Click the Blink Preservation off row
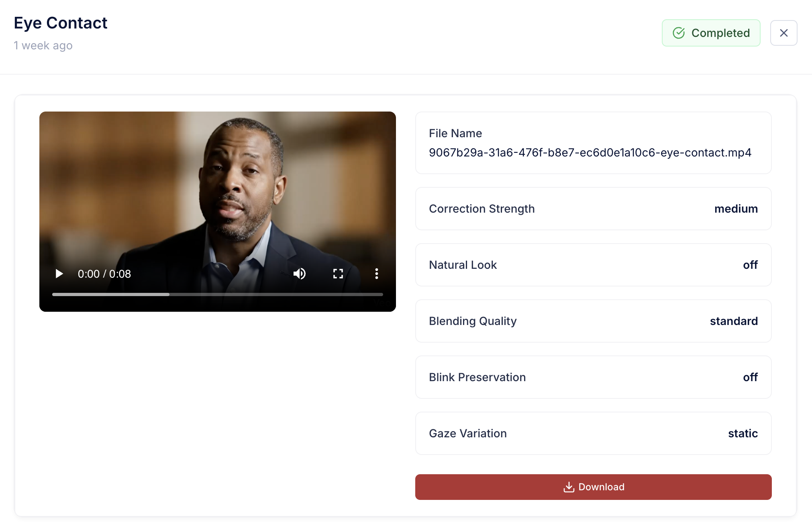Image resolution: width=812 pixels, height=532 pixels. (593, 377)
